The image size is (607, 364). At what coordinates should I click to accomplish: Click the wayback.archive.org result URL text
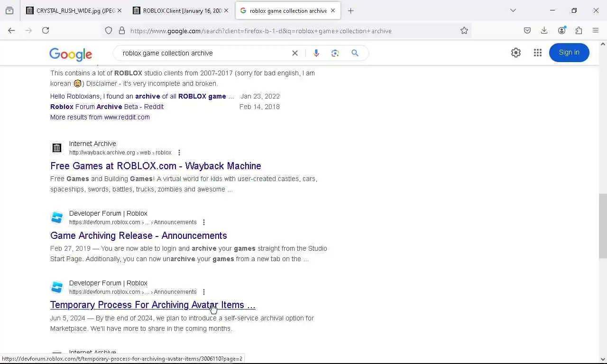click(x=120, y=153)
